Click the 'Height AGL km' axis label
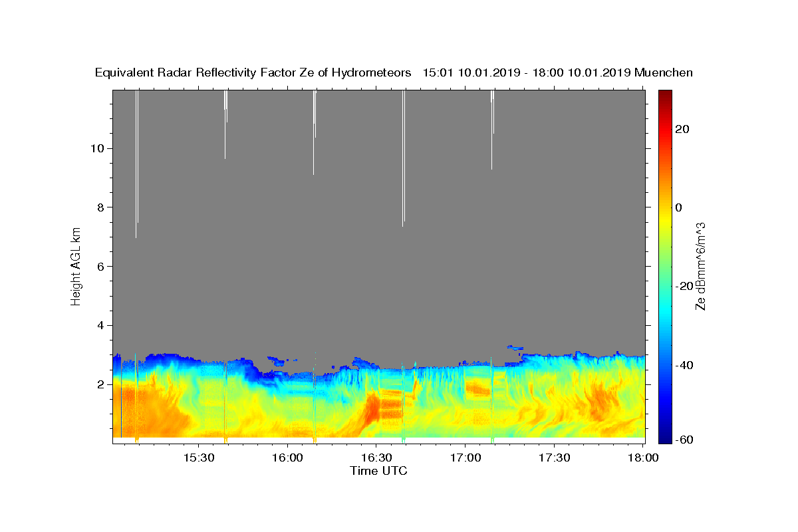This screenshot has height=532, width=798. click(x=76, y=265)
